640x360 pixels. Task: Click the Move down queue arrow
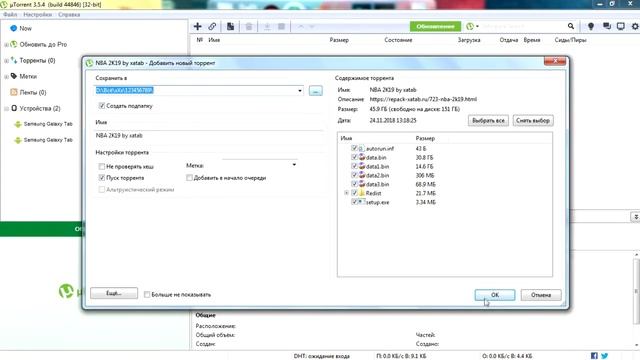point(312,27)
